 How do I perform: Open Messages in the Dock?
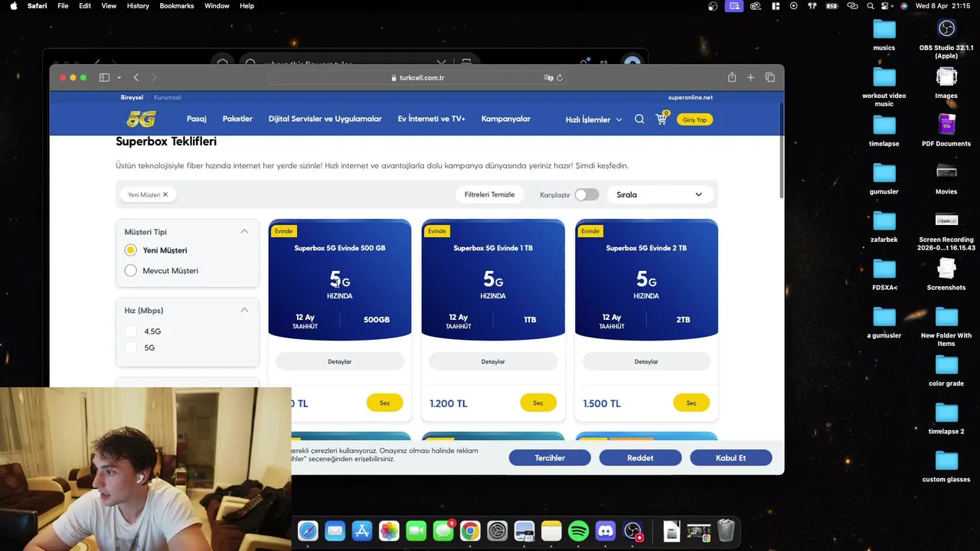(443, 530)
